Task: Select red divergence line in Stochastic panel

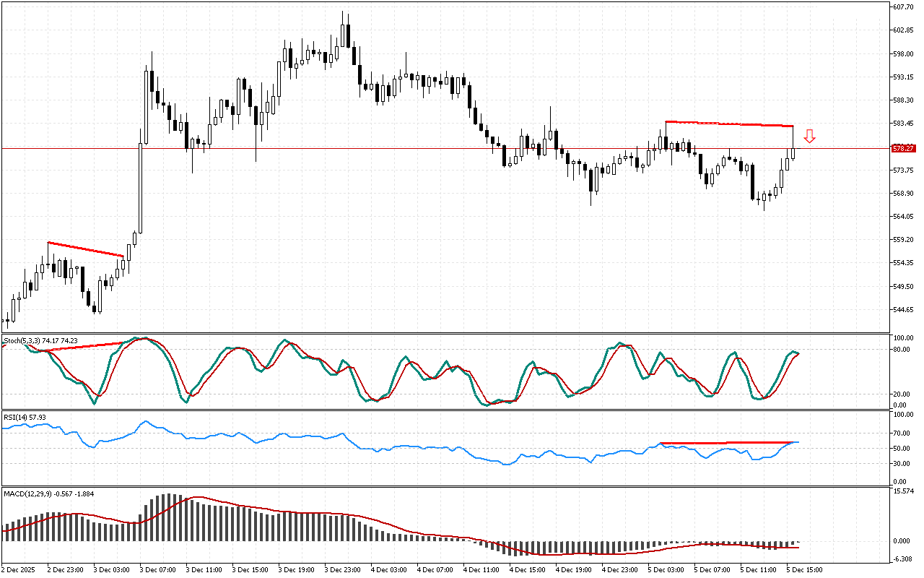Action: coord(87,346)
